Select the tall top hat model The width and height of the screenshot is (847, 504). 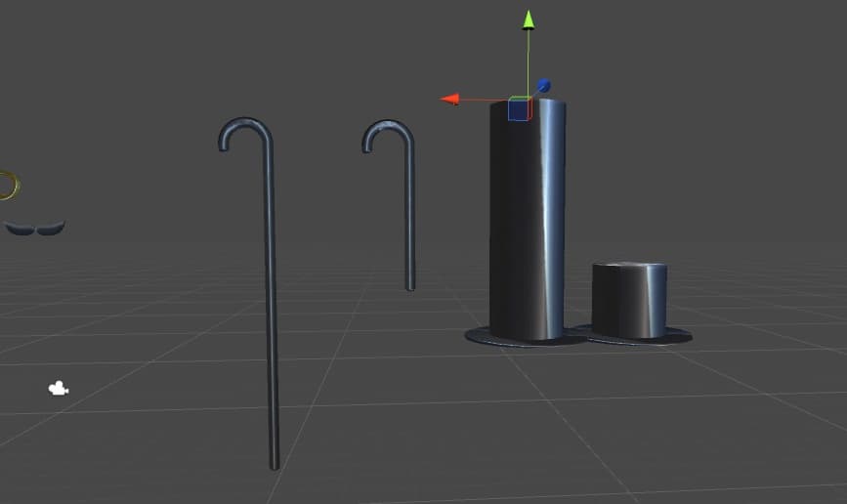click(527, 222)
